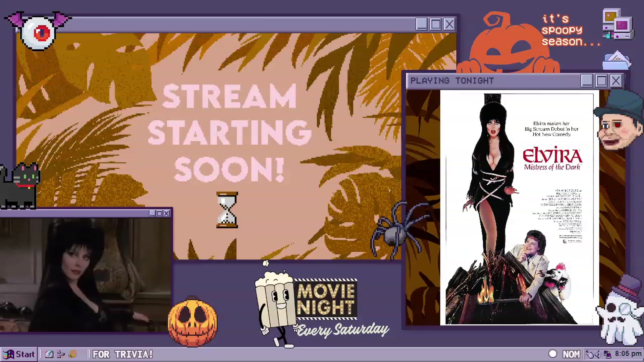Maximize the Playing Tonight window
The height and width of the screenshot is (362, 644).
601,81
